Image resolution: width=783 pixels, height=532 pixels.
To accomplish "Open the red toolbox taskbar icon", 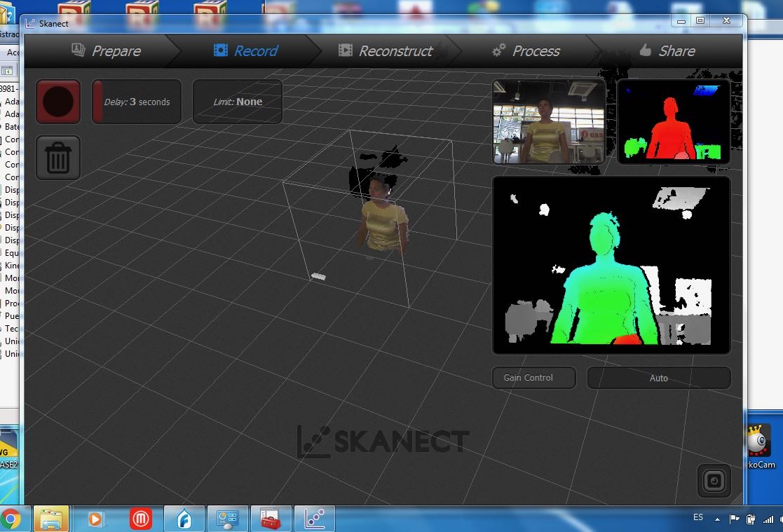I will [x=271, y=519].
